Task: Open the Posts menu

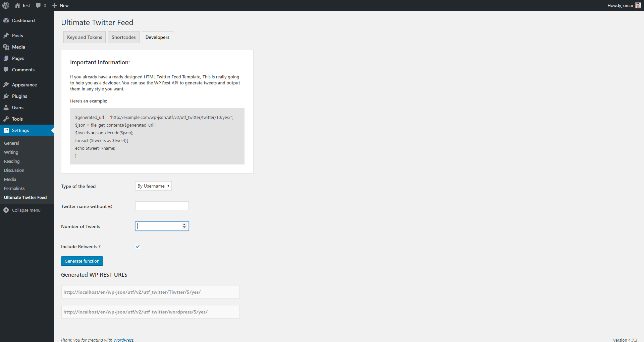Action: pyautogui.click(x=27, y=36)
